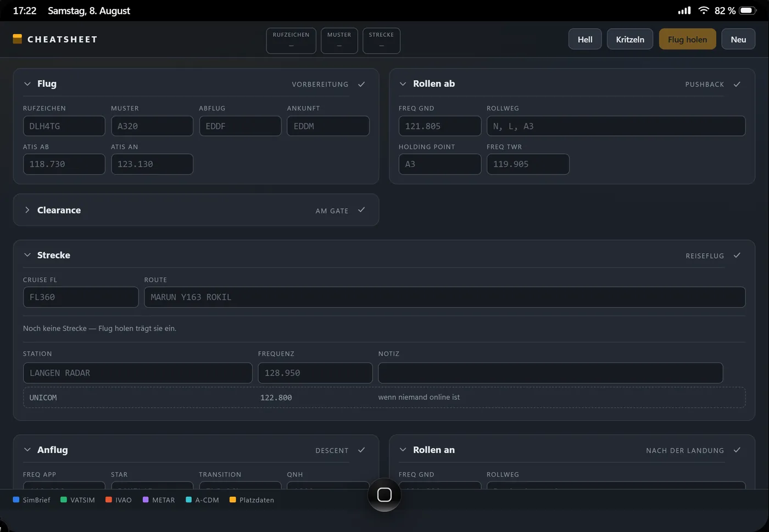Image resolution: width=769 pixels, height=532 pixels.
Task: Click the VATSIM legend label
Action: click(82, 500)
